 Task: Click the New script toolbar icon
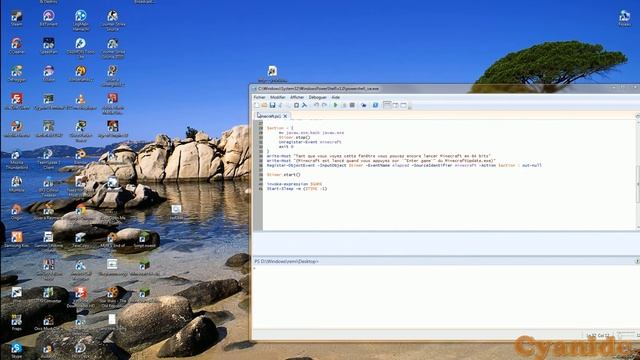[257, 105]
